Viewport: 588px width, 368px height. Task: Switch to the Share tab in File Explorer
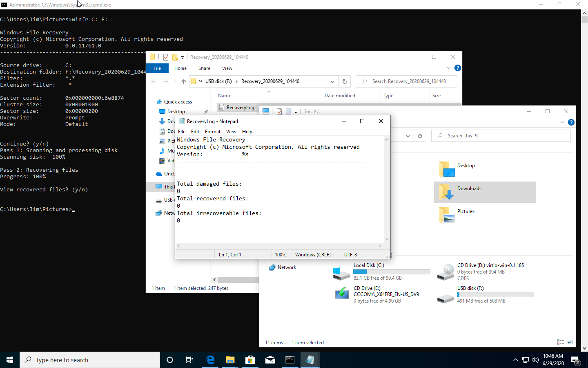(x=204, y=68)
